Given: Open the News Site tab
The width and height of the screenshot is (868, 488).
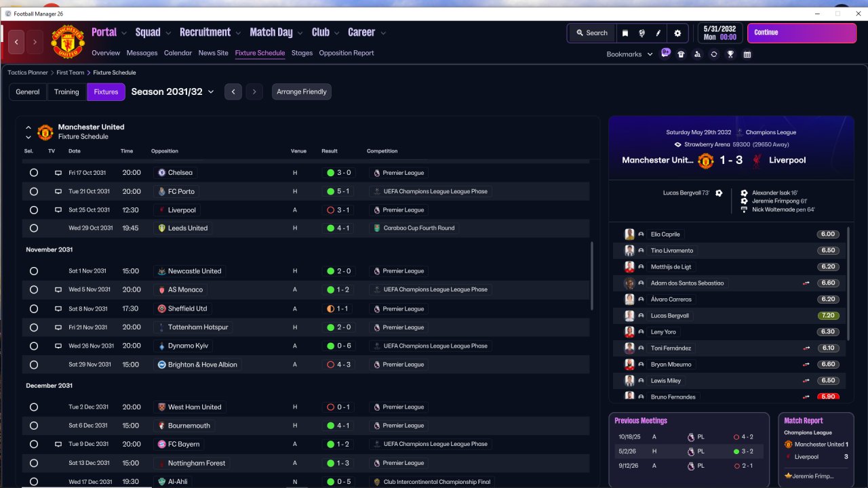Looking at the screenshot, I should pos(214,53).
